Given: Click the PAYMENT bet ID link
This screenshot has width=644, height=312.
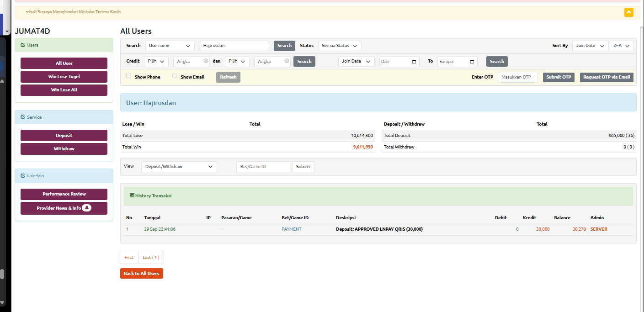Looking at the screenshot, I should click(x=292, y=229).
